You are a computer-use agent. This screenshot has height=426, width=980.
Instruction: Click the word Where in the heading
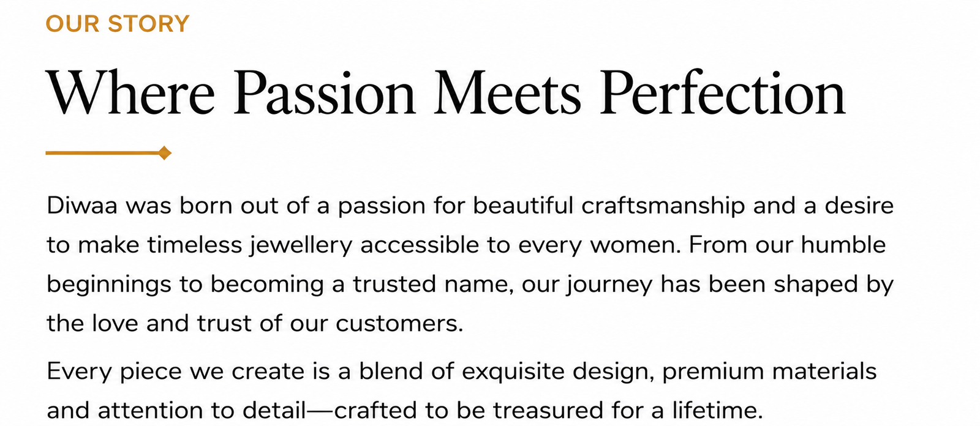(x=131, y=93)
